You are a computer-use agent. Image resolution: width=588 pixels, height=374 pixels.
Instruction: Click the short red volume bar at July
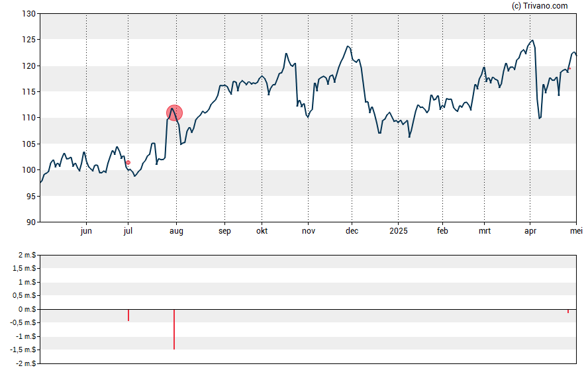pyautogui.click(x=128, y=315)
